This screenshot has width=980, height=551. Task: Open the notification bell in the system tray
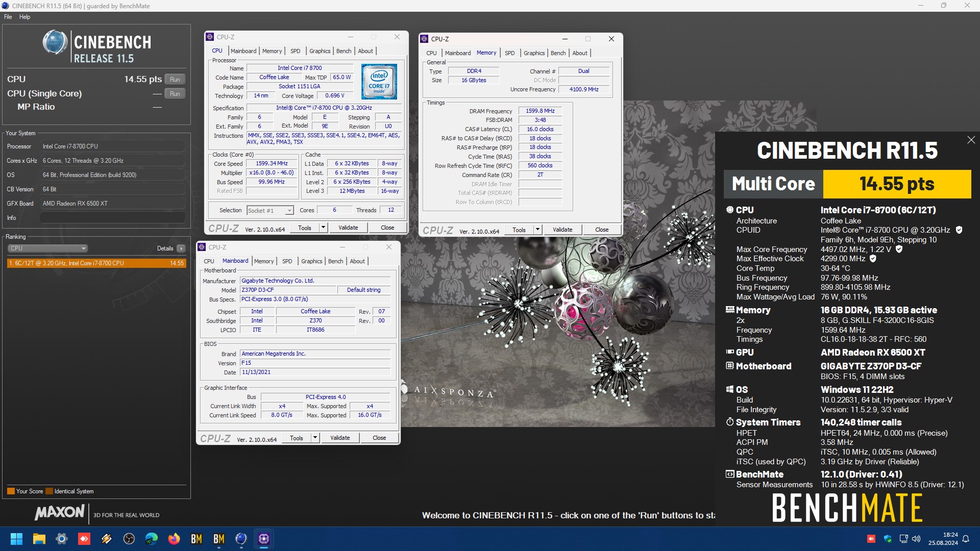point(966,539)
